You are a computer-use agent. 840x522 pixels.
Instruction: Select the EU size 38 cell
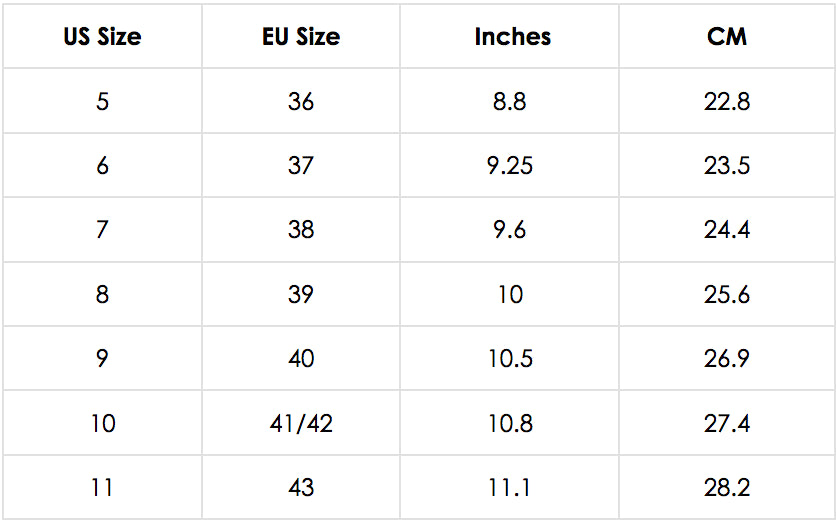(301, 230)
